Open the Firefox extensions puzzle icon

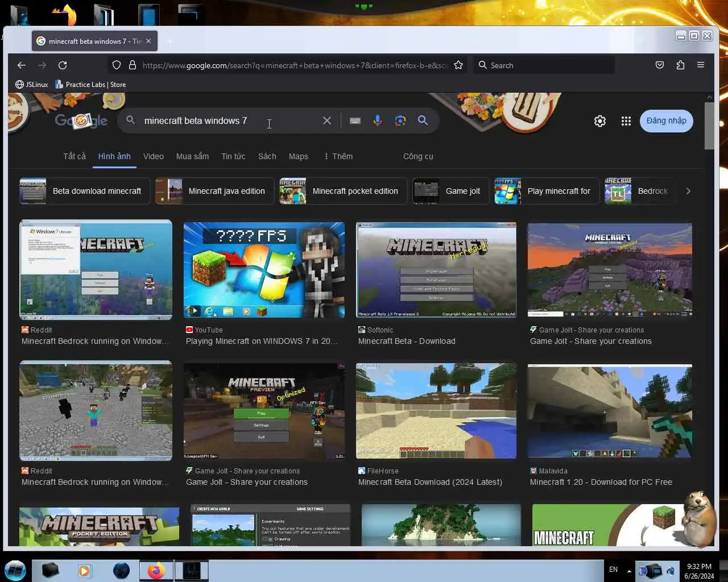[680, 65]
